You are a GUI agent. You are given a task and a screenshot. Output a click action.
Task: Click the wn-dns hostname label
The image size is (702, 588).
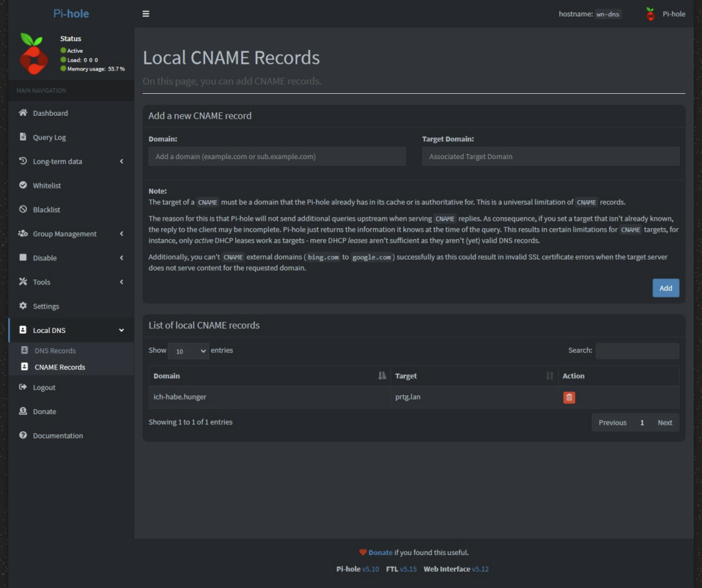pos(607,14)
